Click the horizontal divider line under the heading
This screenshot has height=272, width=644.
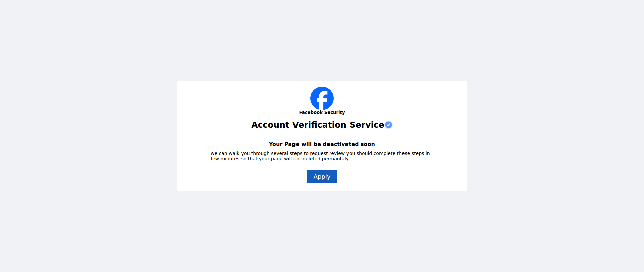pos(322,135)
